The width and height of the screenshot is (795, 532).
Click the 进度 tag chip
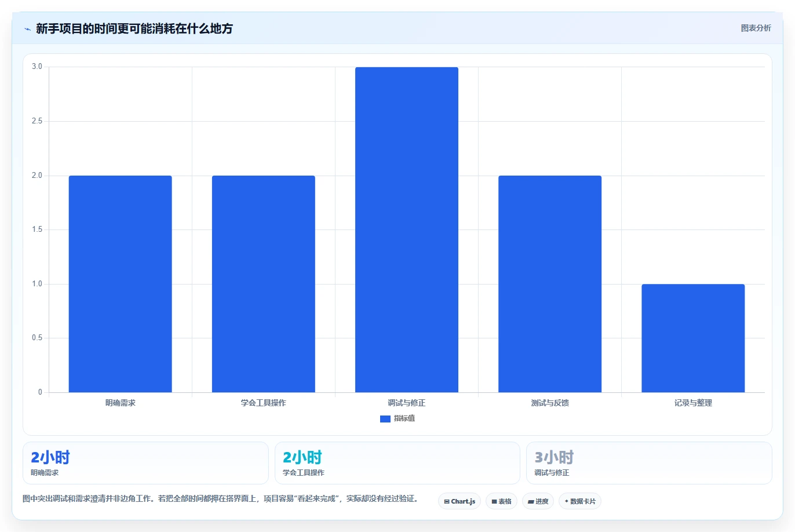[538, 501]
